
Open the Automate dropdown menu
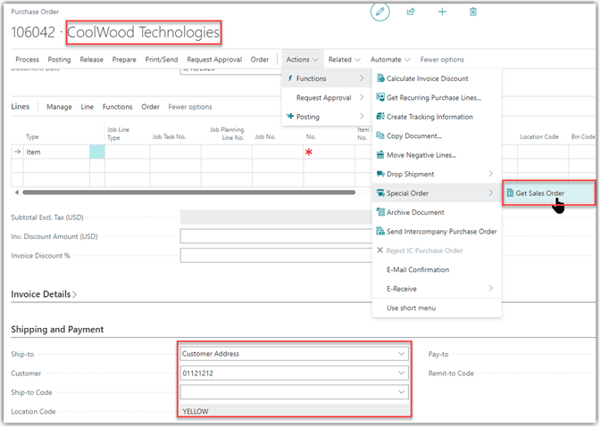tap(390, 59)
